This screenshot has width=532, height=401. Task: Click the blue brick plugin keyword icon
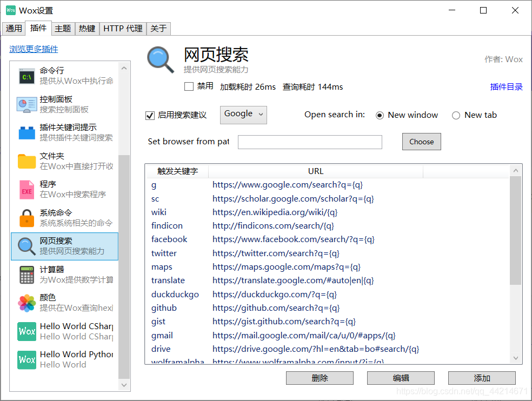pyautogui.click(x=27, y=132)
